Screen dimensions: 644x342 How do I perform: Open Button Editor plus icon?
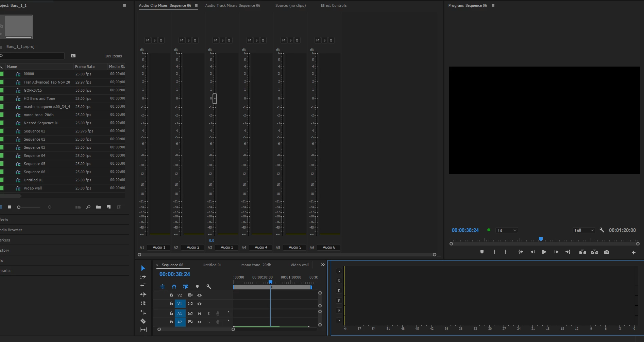click(x=633, y=252)
